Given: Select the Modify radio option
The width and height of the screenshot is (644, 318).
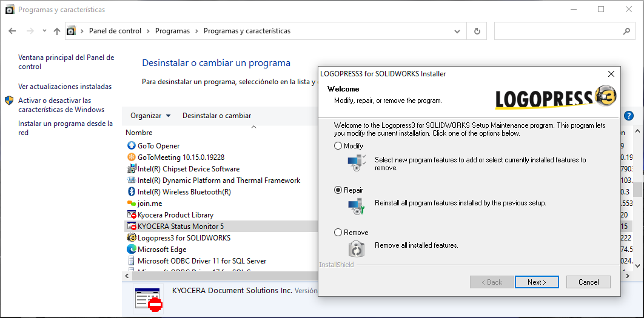Looking at the screenshot, I should click(x=338, y=145).
